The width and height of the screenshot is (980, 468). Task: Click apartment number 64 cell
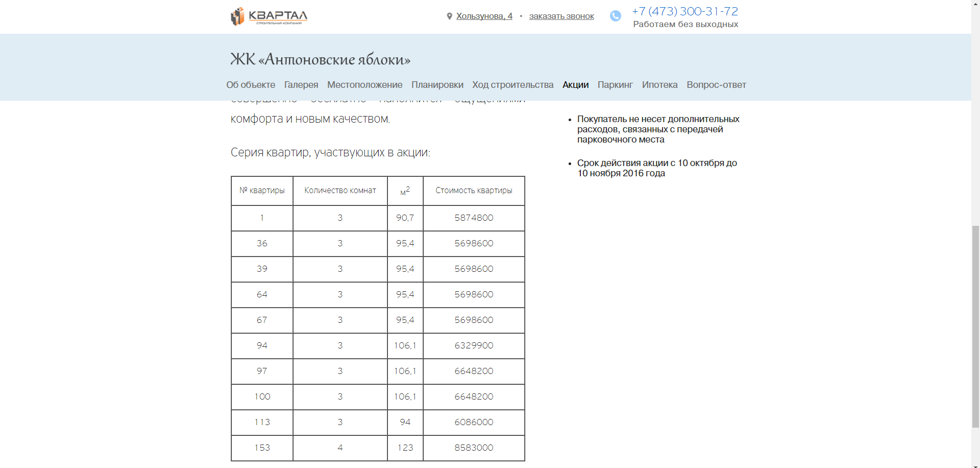262,295
